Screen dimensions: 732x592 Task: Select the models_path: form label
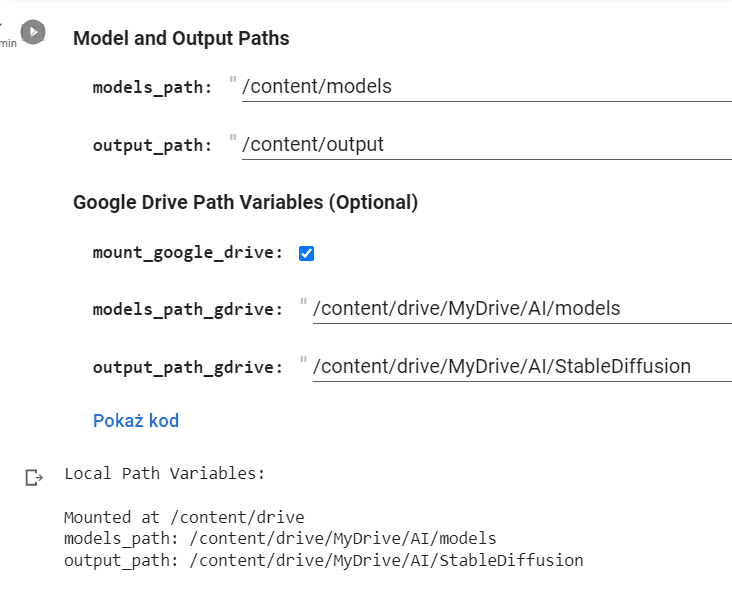pyautogui.click(x=152, y=87)
